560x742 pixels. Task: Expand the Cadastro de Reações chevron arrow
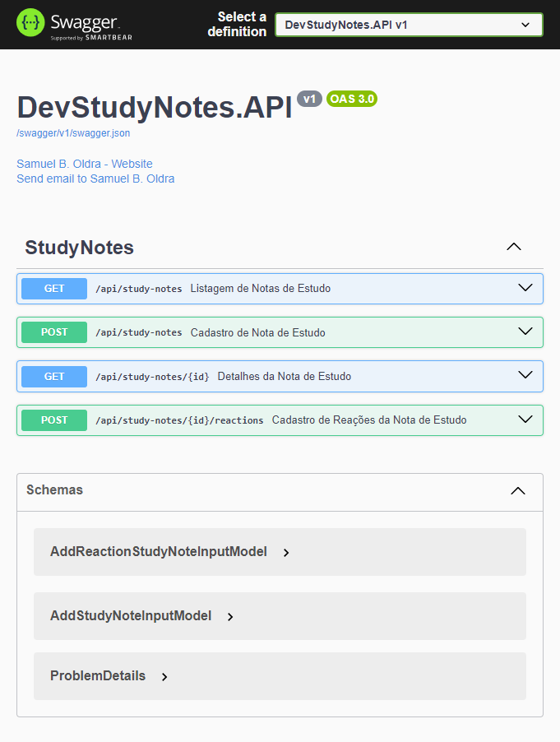[x=525, y=420]
